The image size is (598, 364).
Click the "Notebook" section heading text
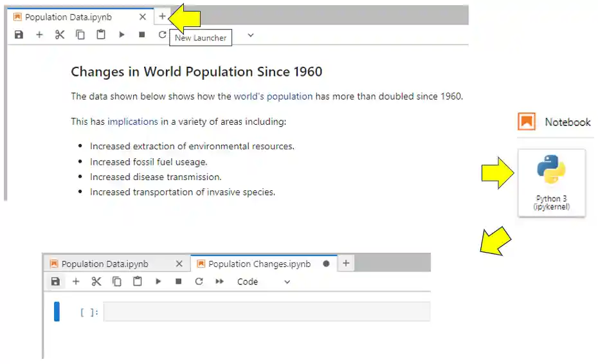tap(568, 122)
